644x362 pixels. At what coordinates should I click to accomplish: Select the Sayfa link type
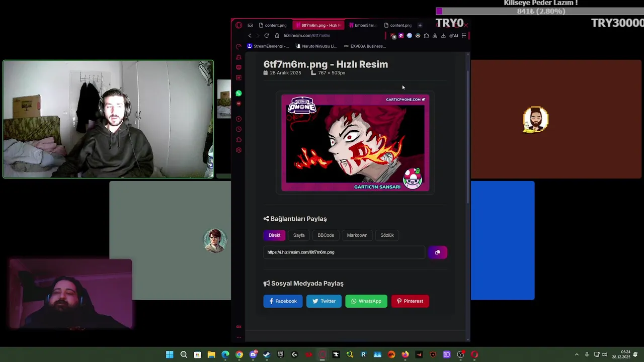299,235
